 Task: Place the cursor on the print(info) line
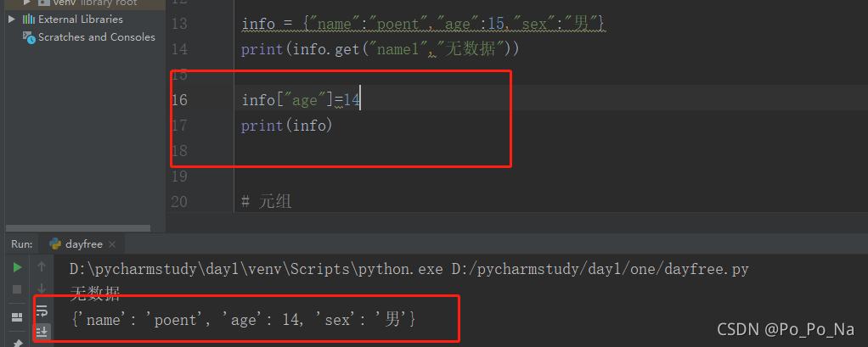[x=286, y=126]
